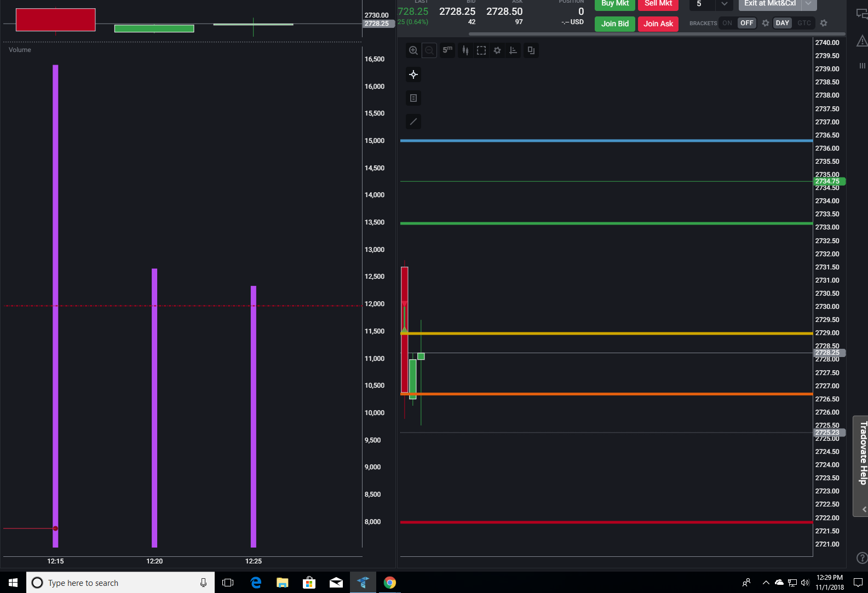
Task: Click the question mark help icon
Action: [863, 558]
